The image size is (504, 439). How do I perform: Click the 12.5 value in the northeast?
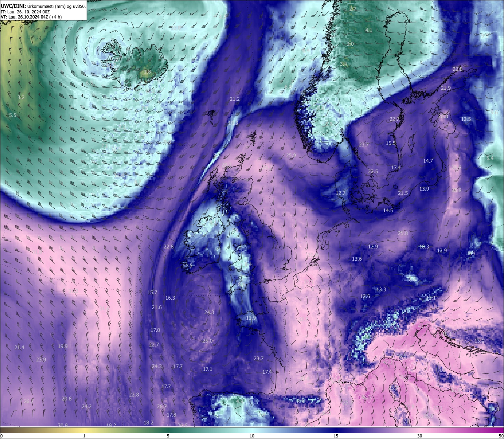click(x=466, y=119)
